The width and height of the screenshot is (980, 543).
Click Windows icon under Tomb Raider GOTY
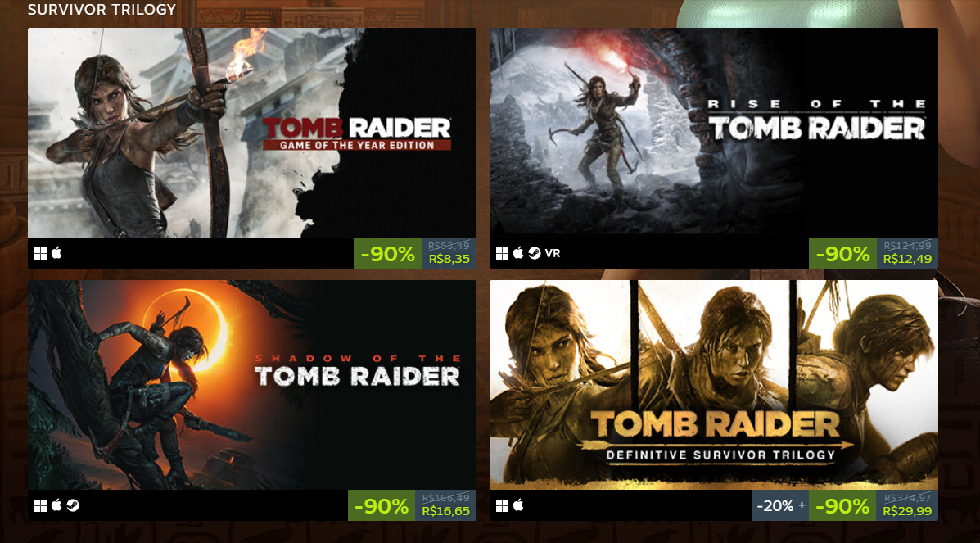40,253
